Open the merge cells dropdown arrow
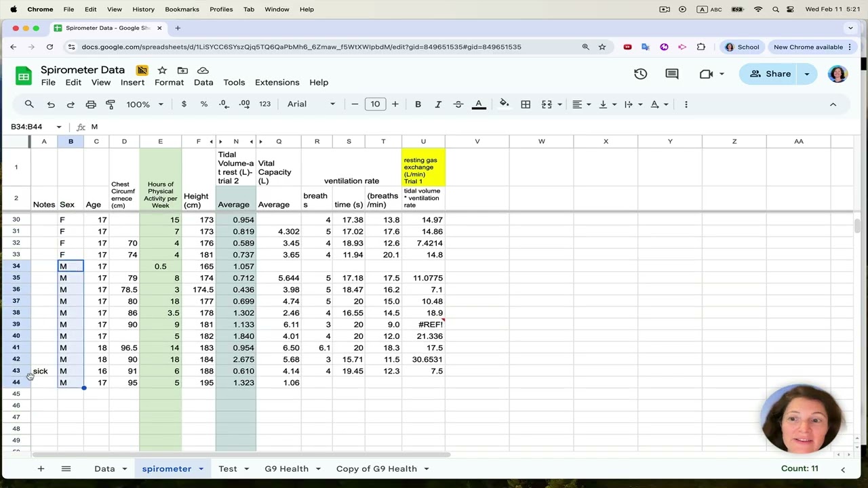 pos(559,104)
